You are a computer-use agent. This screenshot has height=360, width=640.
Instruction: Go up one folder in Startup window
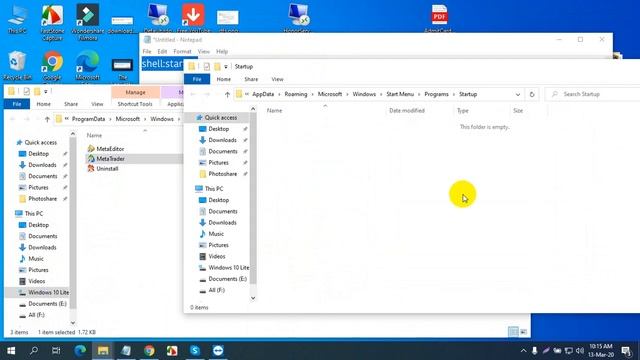coord(227,94)
